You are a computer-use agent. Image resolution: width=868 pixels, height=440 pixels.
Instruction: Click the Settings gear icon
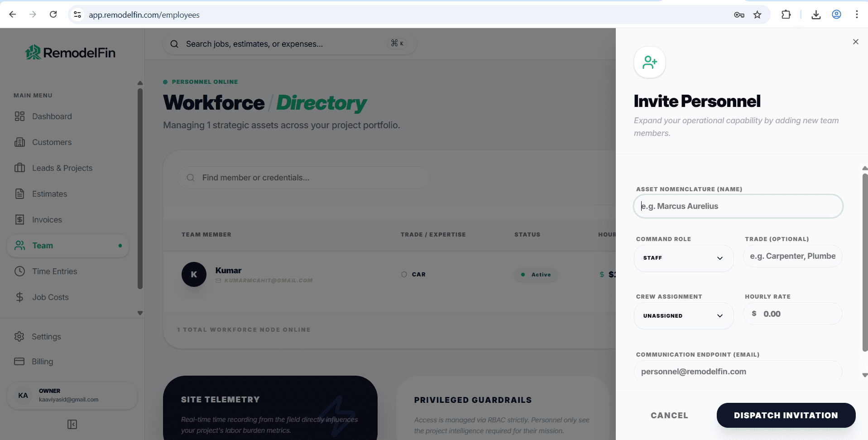19,337
